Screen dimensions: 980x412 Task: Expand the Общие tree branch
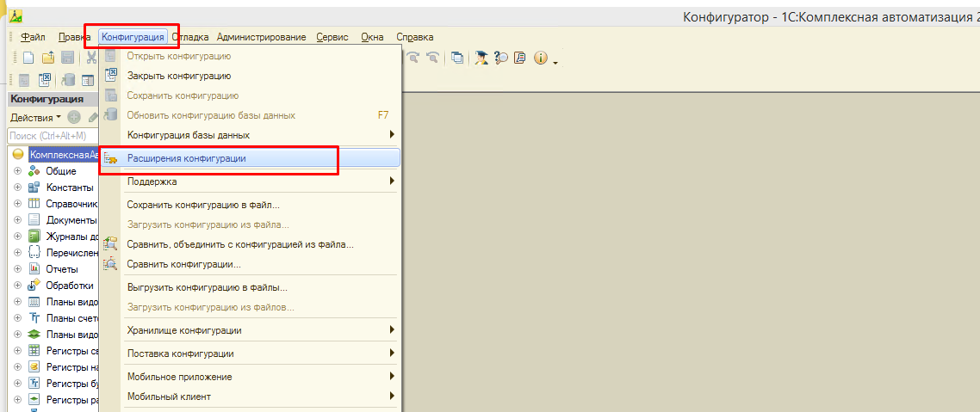click(x=17, y=171)
